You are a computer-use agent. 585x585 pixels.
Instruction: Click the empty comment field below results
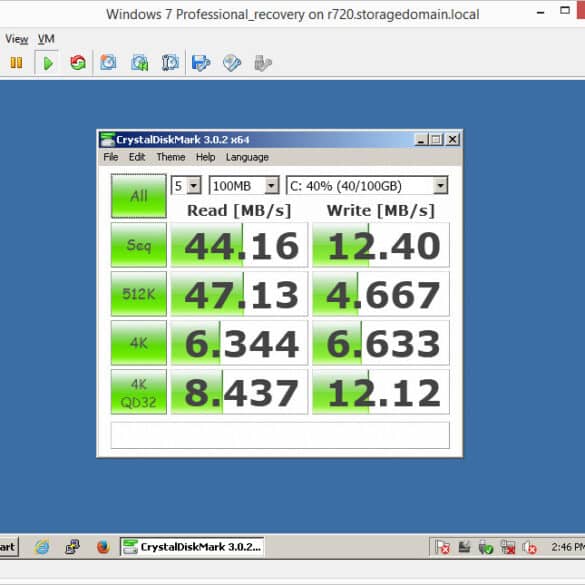click(280, 435)
